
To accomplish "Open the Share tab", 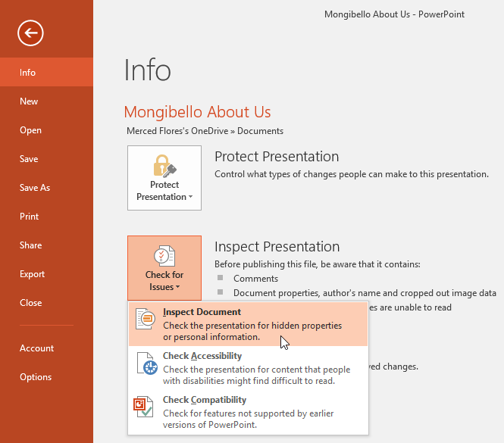I will [31, 245].
